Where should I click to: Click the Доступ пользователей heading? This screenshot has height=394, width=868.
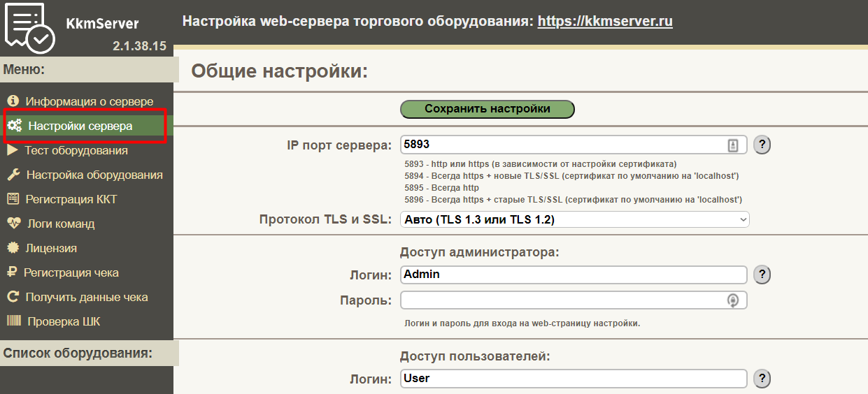point(475,356)
